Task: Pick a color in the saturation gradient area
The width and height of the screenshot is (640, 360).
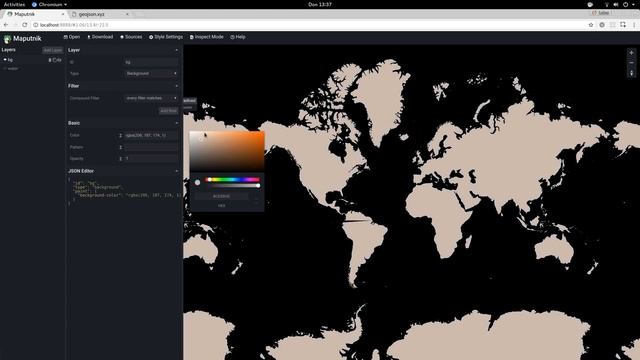Action: 227,151
